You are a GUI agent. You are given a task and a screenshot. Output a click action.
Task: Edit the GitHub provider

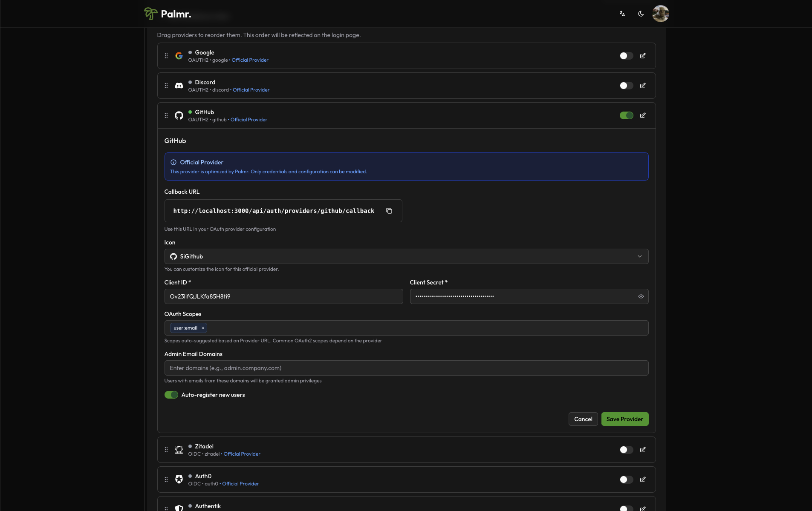pyautogui.click(x=643, y=115)
